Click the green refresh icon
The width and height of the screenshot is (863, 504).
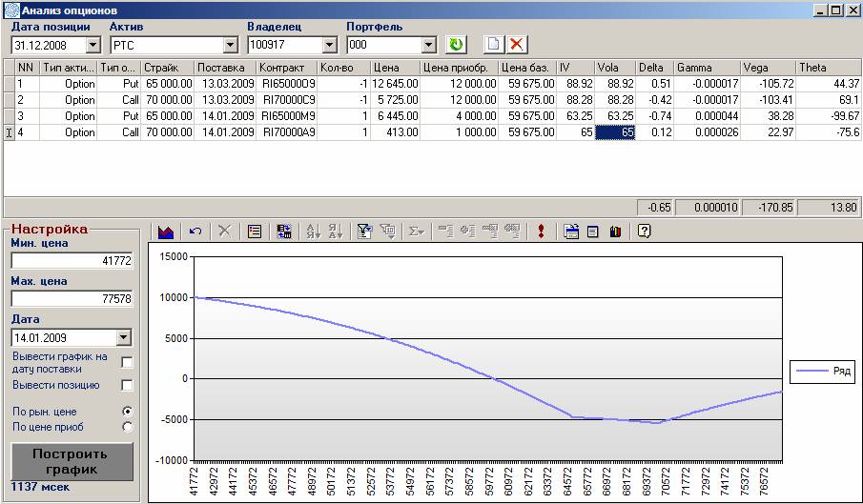(x=456, y=45)
